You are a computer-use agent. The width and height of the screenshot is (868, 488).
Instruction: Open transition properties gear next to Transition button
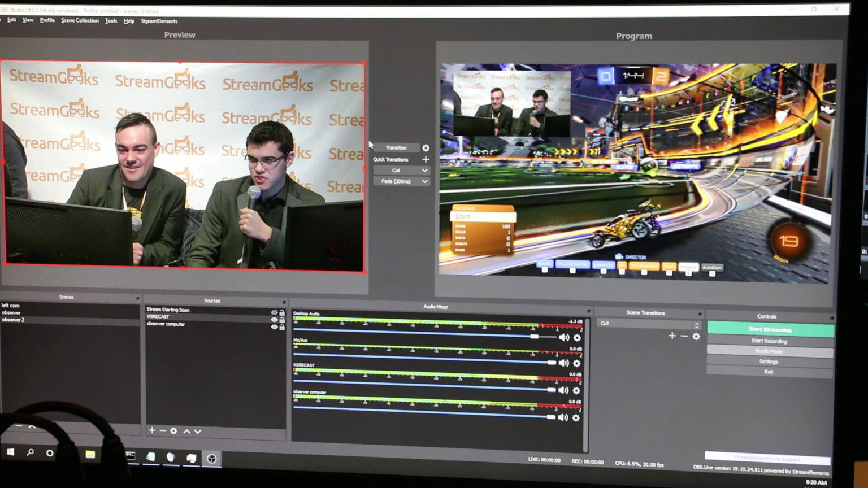(426, 148)
